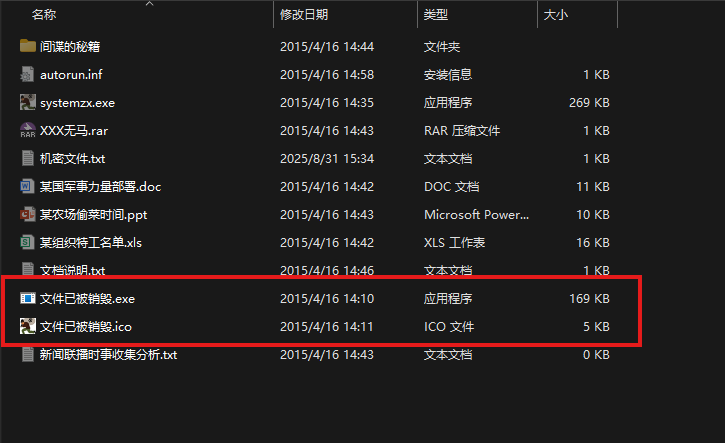Select the 某国军事力量部署.doc Word icon

point(28,186)
